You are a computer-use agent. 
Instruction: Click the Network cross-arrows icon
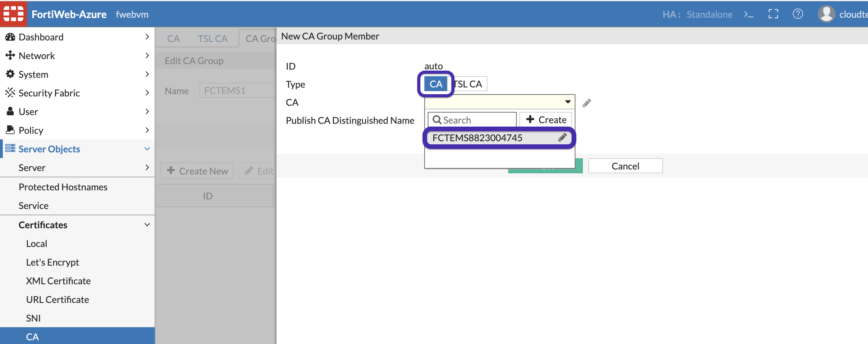pos(10,55)
